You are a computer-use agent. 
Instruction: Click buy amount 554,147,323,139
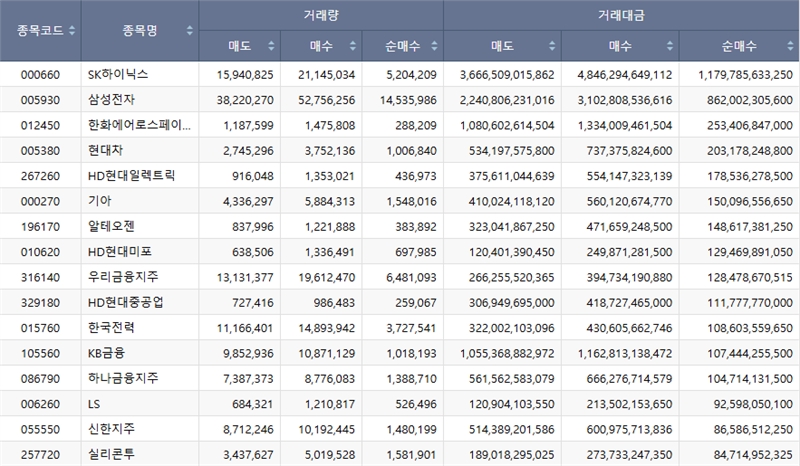(x=630, y=176)
